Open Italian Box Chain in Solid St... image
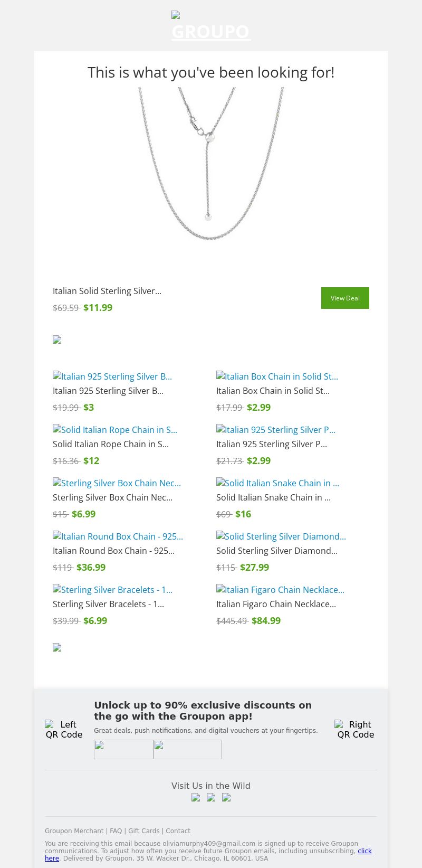 pos(277,376)
